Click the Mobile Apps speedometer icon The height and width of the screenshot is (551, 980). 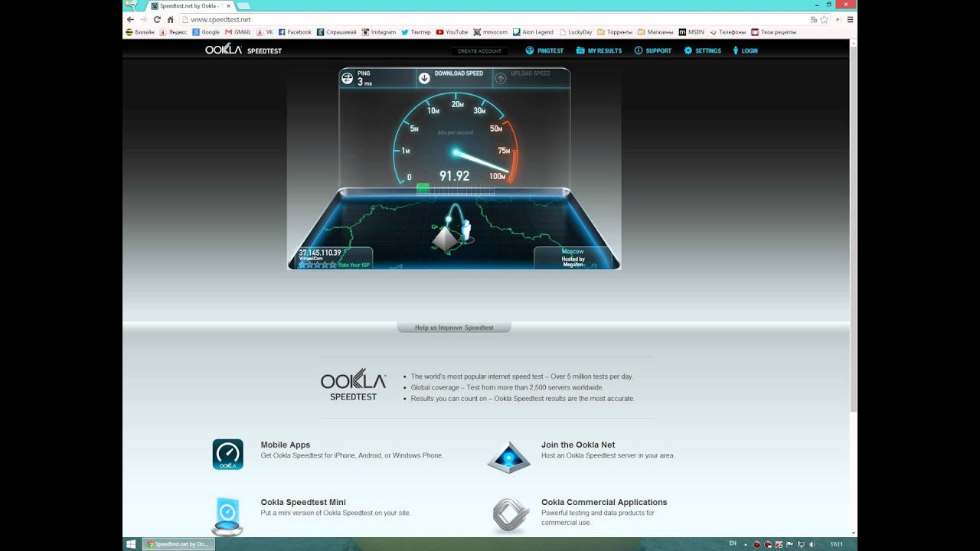(227, 454)
